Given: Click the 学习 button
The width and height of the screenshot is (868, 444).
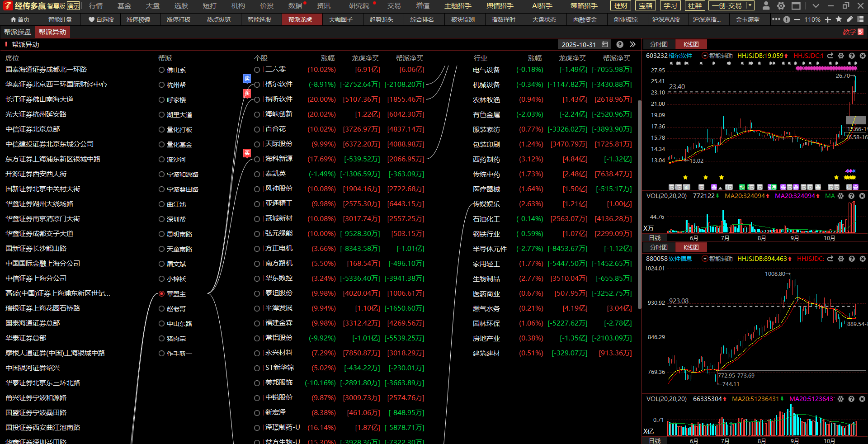Looking at the screenshot, I should [670, 6].
